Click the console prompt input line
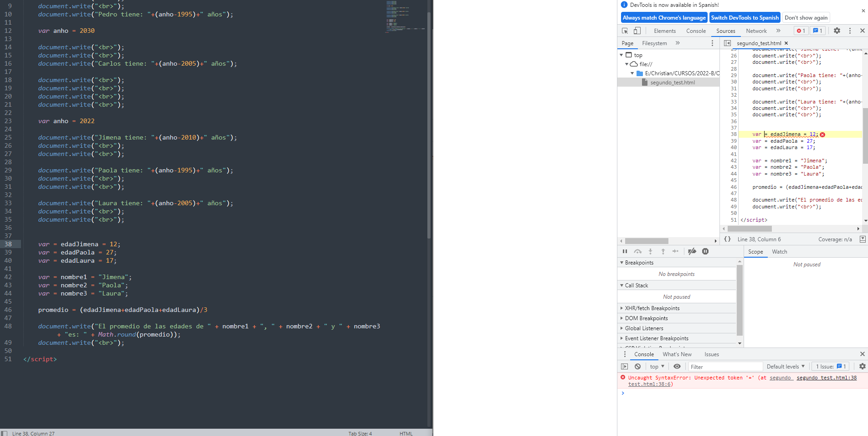 (745, 393)
